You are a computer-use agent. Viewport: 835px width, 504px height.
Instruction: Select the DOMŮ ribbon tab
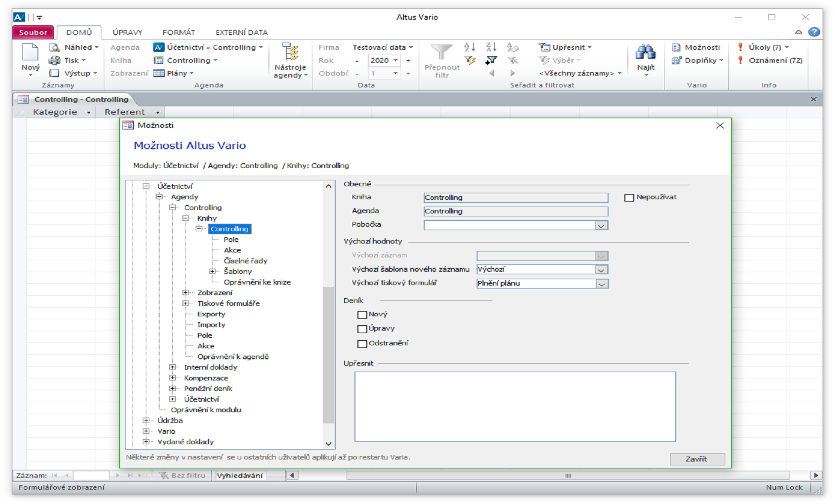pos(79,32)
